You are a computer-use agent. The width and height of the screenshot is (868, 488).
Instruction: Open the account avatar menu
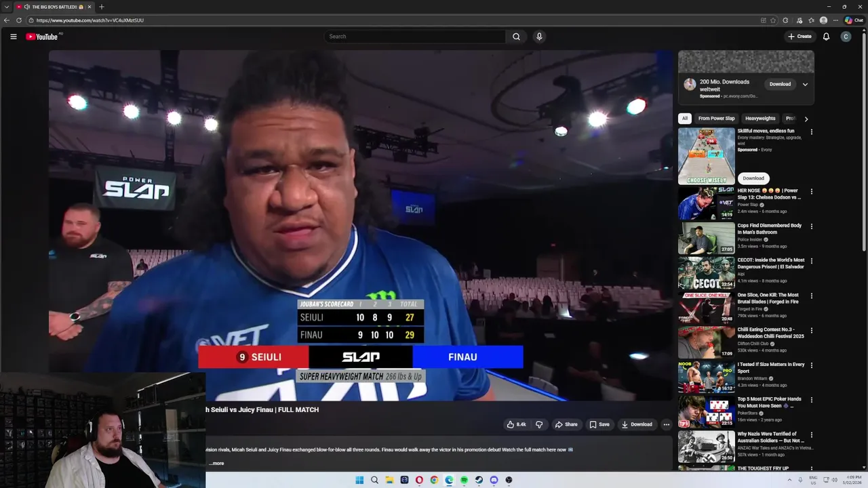point(846,37)
